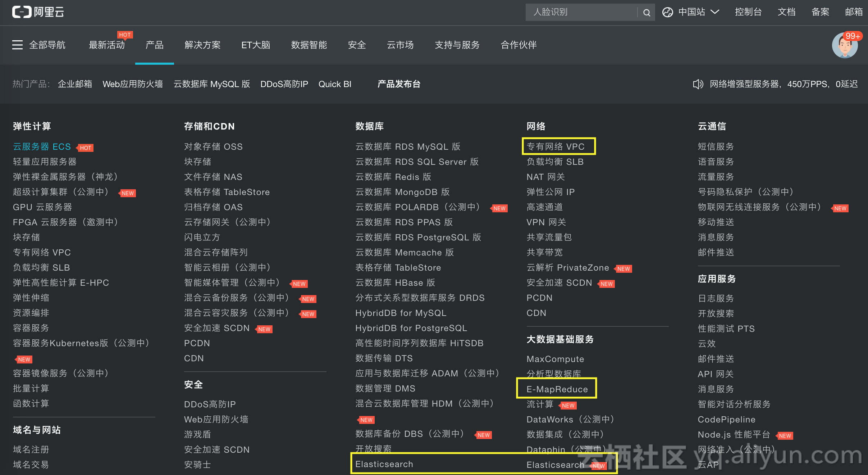Viewport: 868px width, 475px height.
Task: Open 云数据库 RDS MySQL 版
Action: [408, 147]
